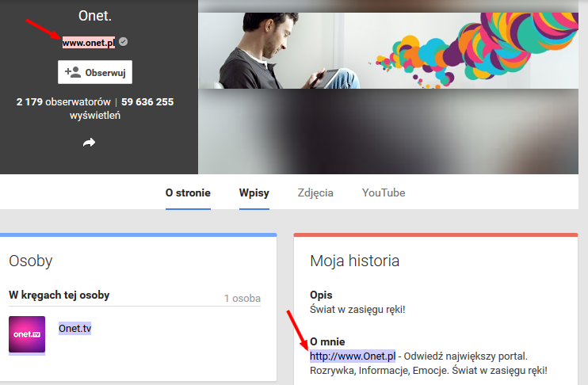Click the W kręgach tej osoby heading
The height and width of the screenshot is (385, 588).
[x=59, y=295]
